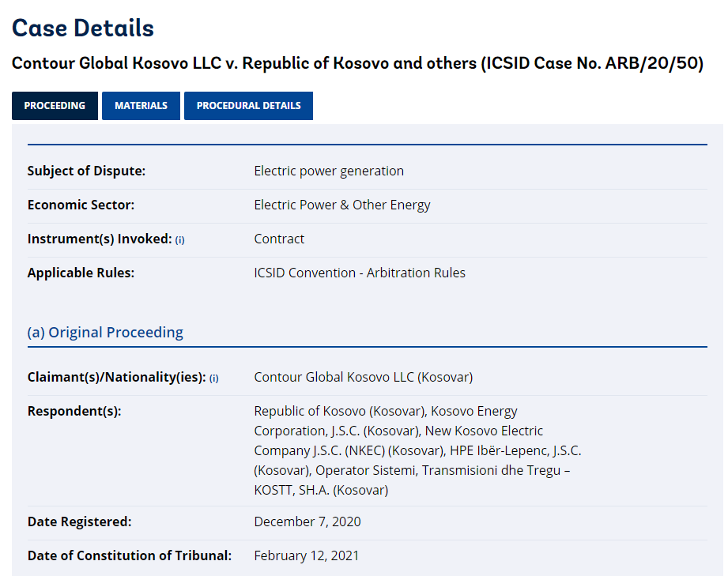Select Electric Power & Other Energy value
The height and width of the screenshot is (576, 728).
342,205
